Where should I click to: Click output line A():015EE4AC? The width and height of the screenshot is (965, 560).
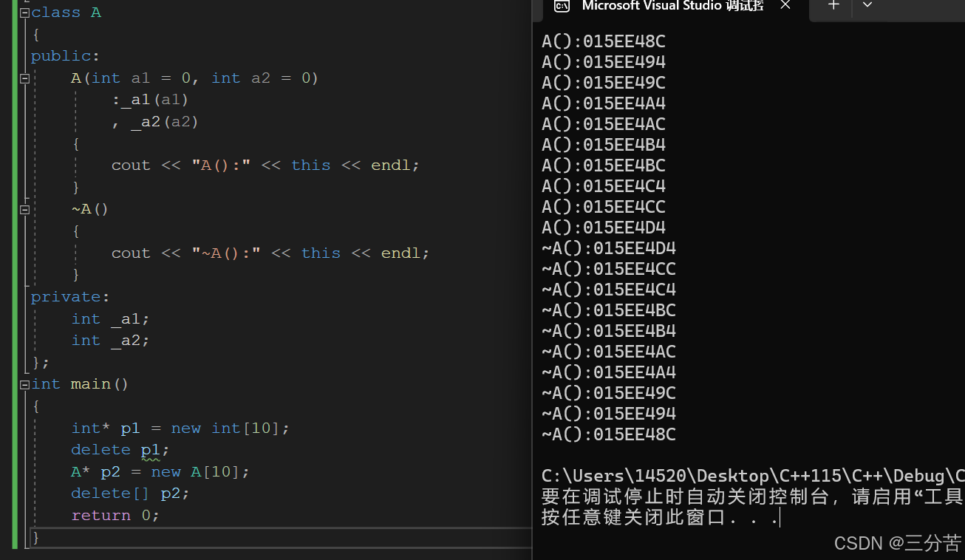pos(604,124)
